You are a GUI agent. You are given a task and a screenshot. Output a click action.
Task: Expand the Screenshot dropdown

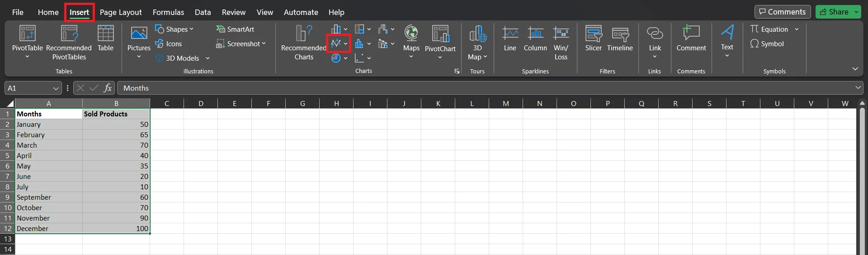tap(264, 44)
